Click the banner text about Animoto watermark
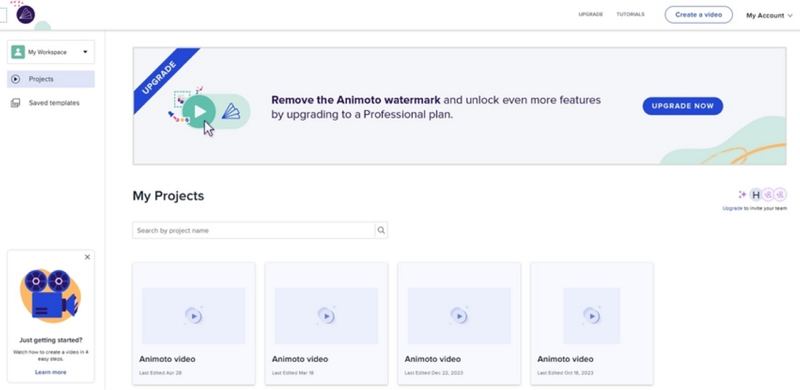 (436, 107)
